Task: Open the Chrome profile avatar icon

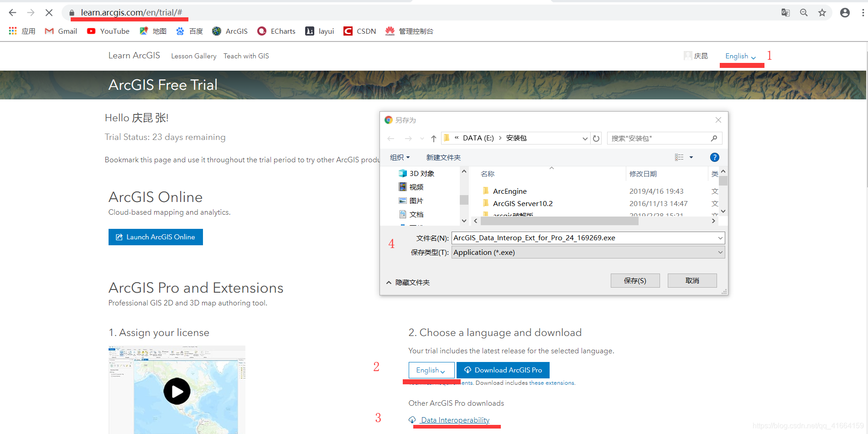Action: click(845, 13)
